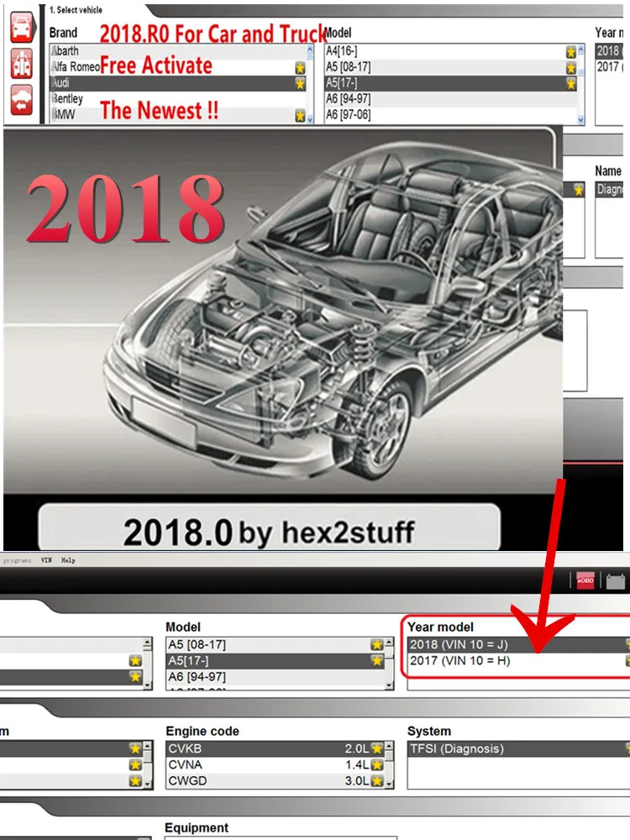630x840 pixels.
Task: Click scroll-down arrow of top window Model list
Action: (581, 119)
